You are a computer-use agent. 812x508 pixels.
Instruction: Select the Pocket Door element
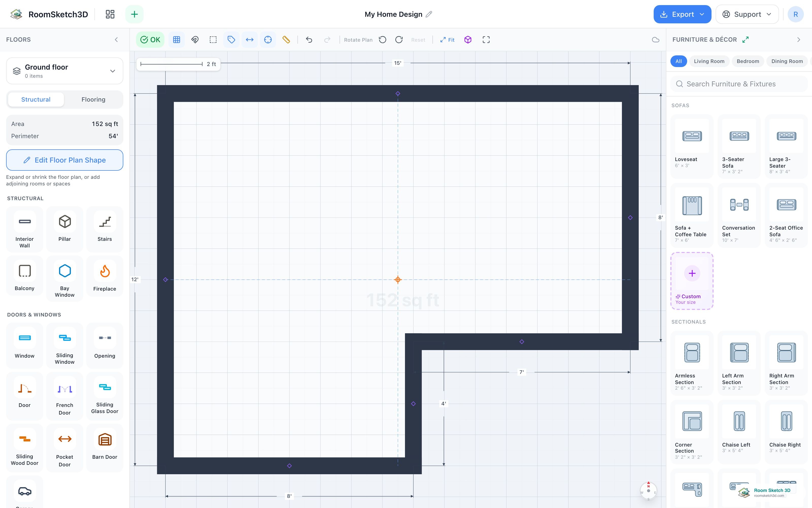(x=65, y=448)
